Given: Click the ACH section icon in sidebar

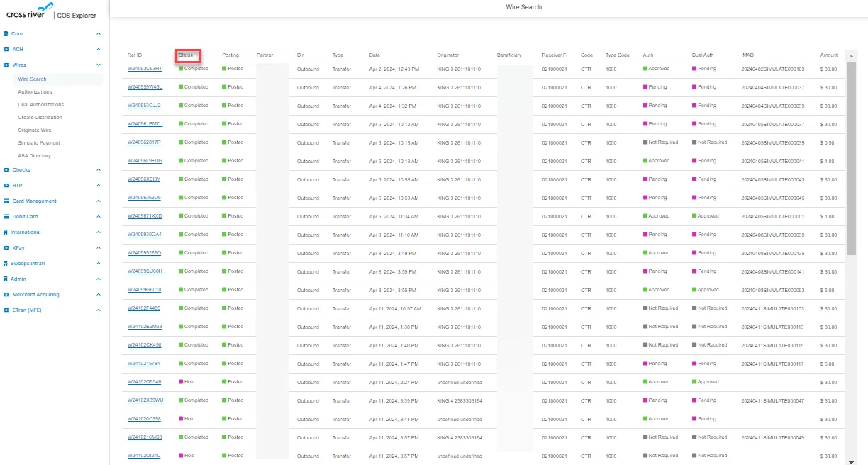Looking at the screenshot, I should click(x=6, y=49).
